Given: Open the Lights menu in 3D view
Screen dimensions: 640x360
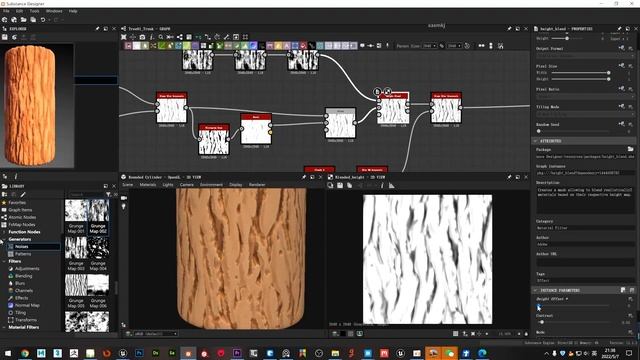Looking at the screenshot, I should point(168,185).
